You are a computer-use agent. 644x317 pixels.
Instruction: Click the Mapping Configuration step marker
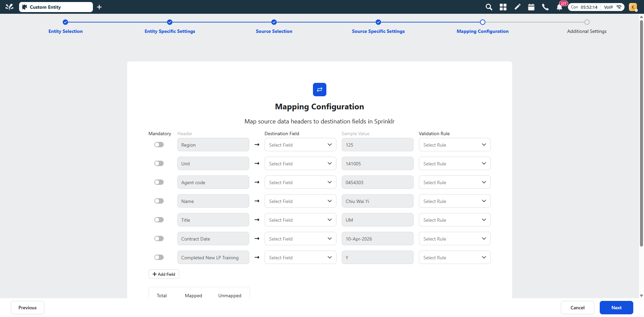(483, 22)
